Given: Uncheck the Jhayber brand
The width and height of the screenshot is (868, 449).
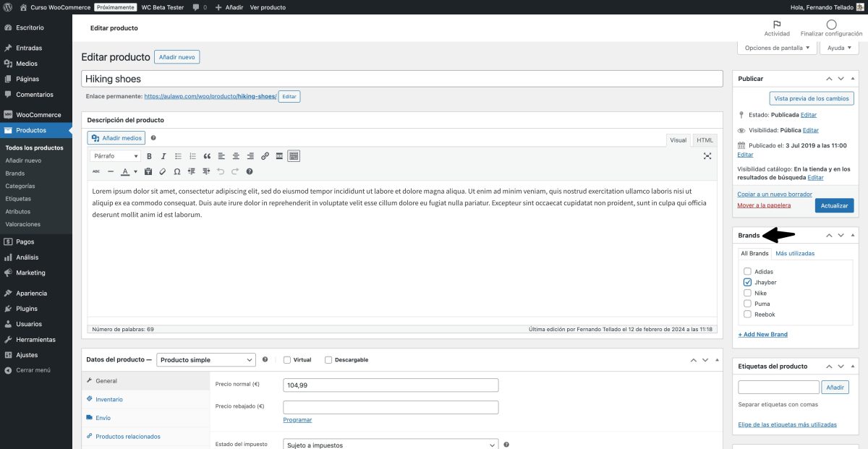Looking at the screenshot, I should point(748,282).
